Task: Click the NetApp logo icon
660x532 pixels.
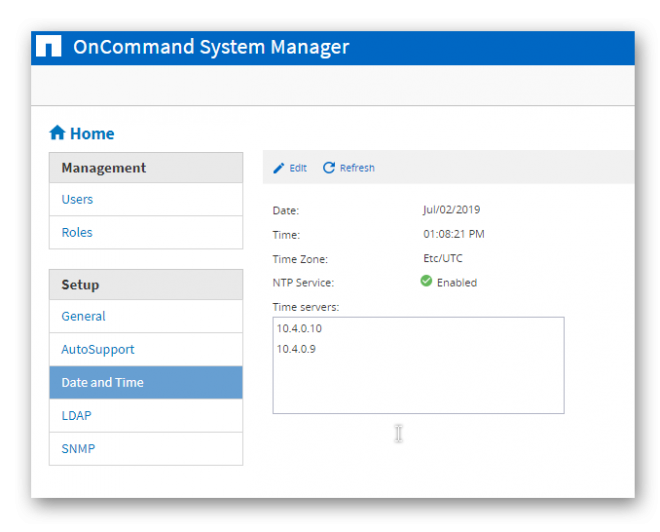Action: 48,46
